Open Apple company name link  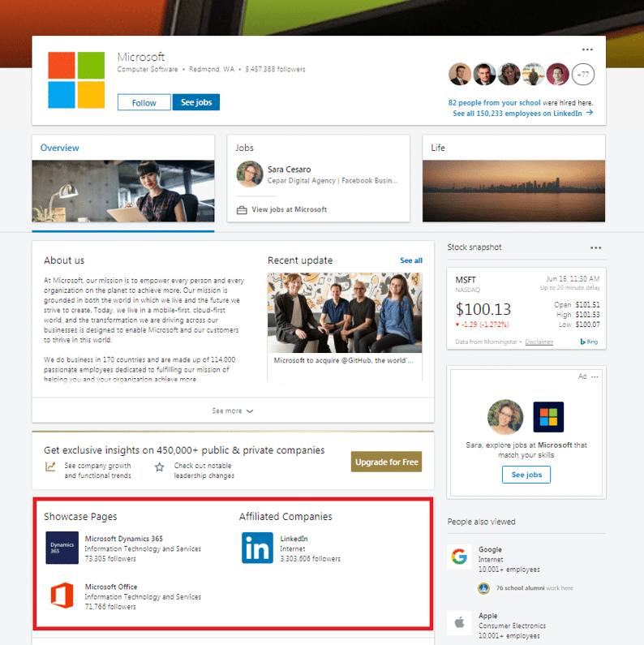pos(487,616)
